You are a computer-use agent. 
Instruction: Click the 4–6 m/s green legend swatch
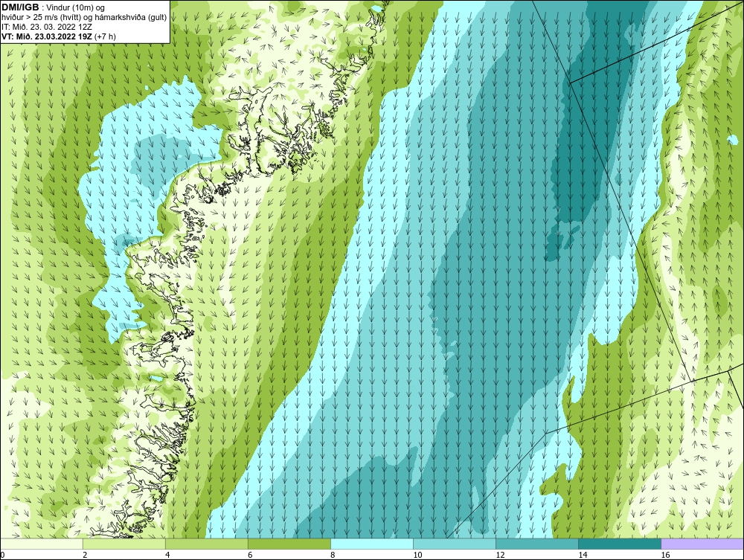tap(207, 544)
